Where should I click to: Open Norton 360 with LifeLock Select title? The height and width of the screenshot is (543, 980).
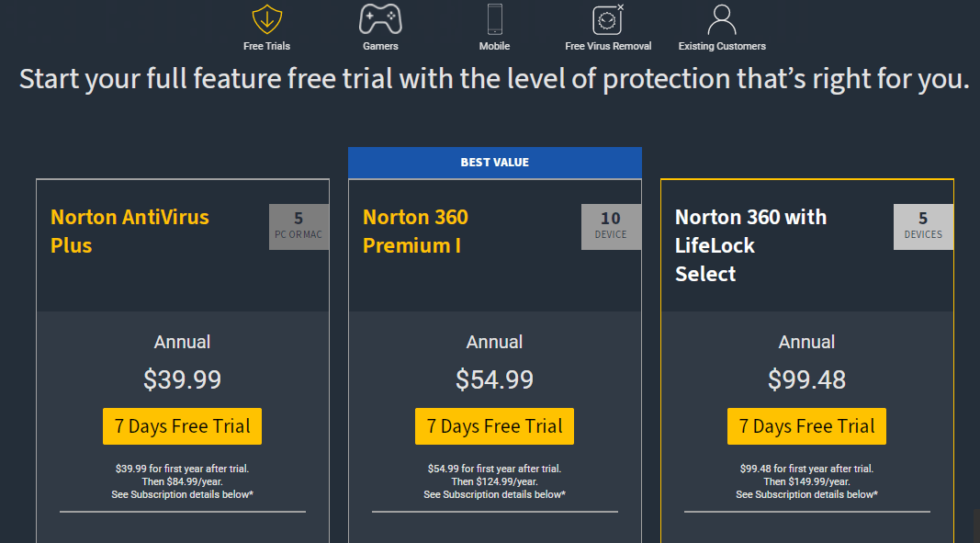click(x=750, y=245)
